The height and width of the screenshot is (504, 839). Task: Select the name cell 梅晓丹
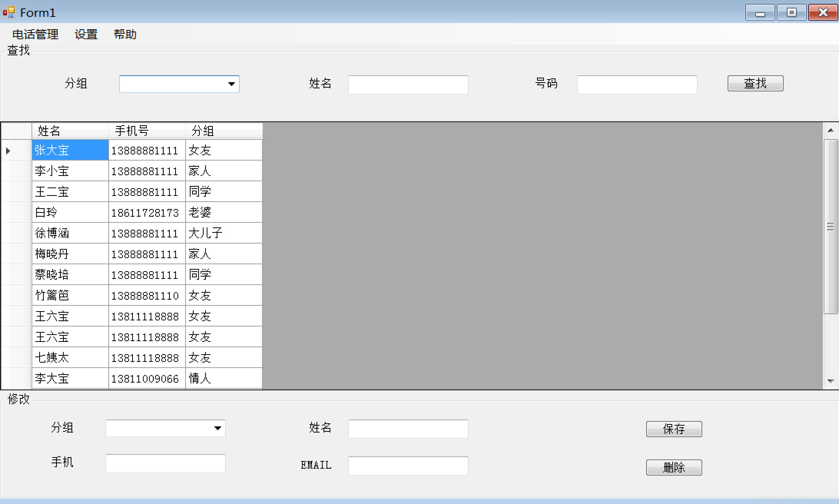point(70,254)
